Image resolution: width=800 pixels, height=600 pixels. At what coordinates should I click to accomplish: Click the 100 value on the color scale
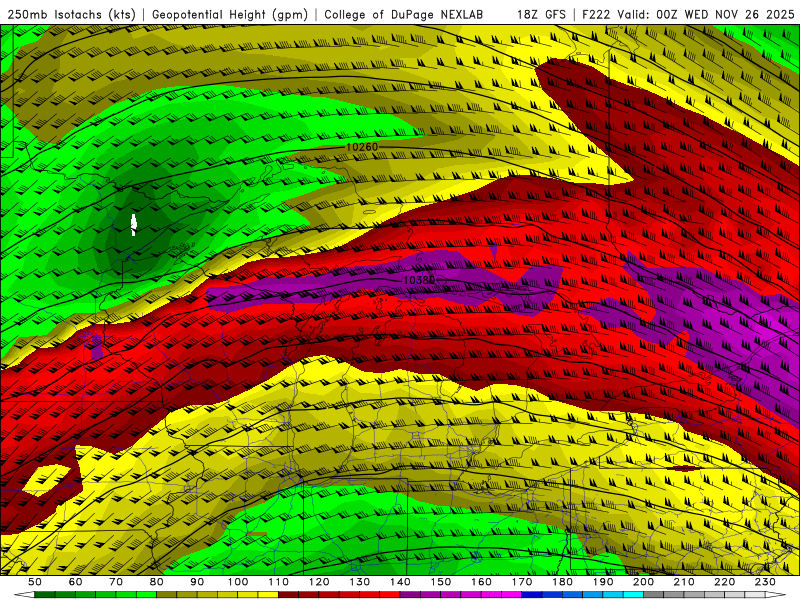(x=238, y=582)
